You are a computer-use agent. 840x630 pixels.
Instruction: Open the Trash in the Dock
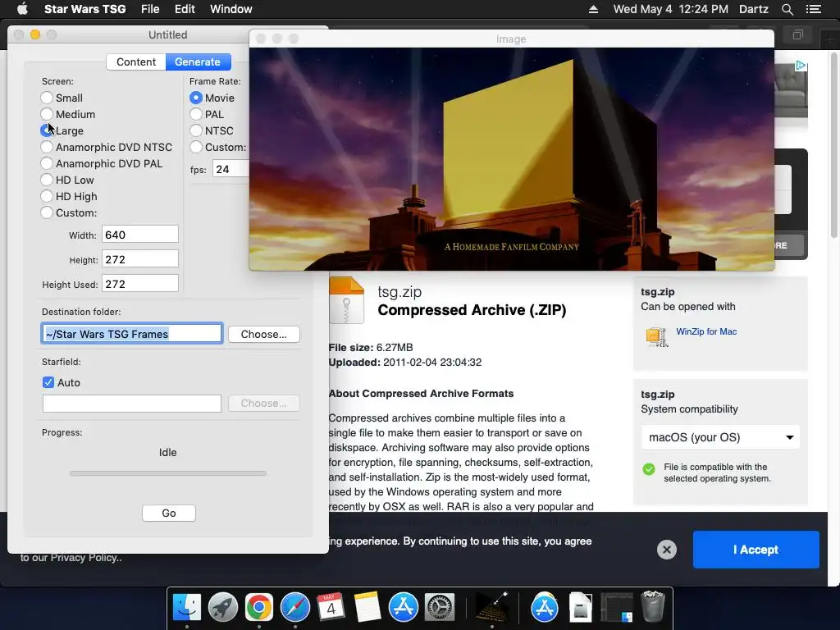pos(652,606)
